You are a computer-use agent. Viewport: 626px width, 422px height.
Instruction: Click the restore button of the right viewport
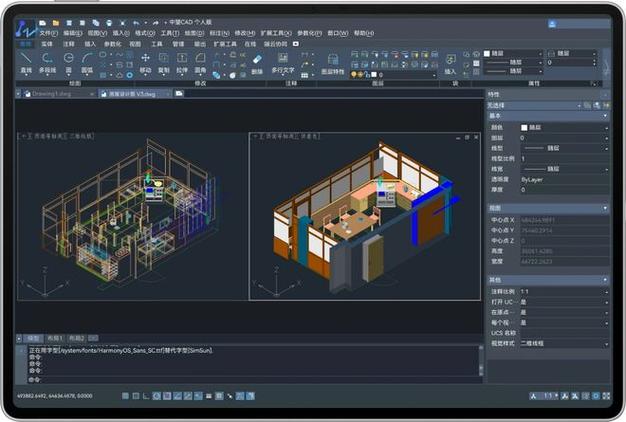point(467,137)
